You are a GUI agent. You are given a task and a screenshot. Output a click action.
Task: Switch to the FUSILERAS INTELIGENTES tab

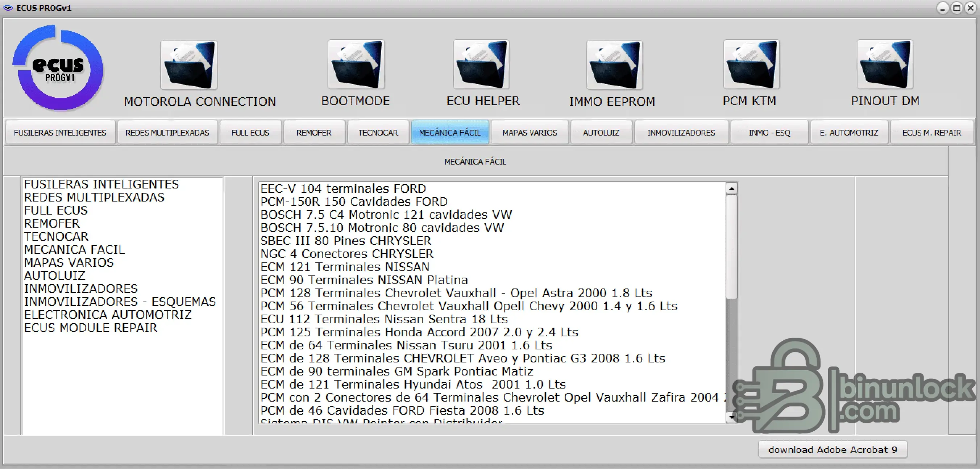[x=60, y=132]
